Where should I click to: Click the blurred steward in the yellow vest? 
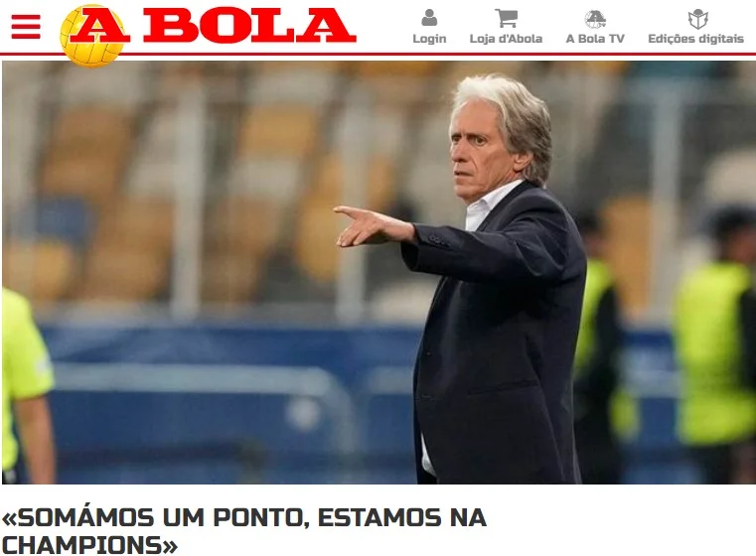713,345
